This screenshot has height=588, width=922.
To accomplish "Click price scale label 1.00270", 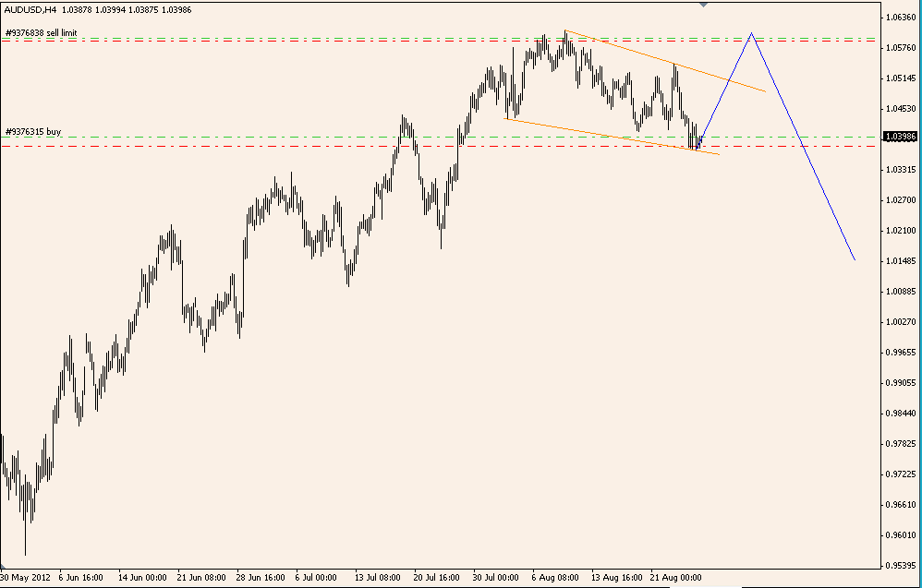I will 900,322.
